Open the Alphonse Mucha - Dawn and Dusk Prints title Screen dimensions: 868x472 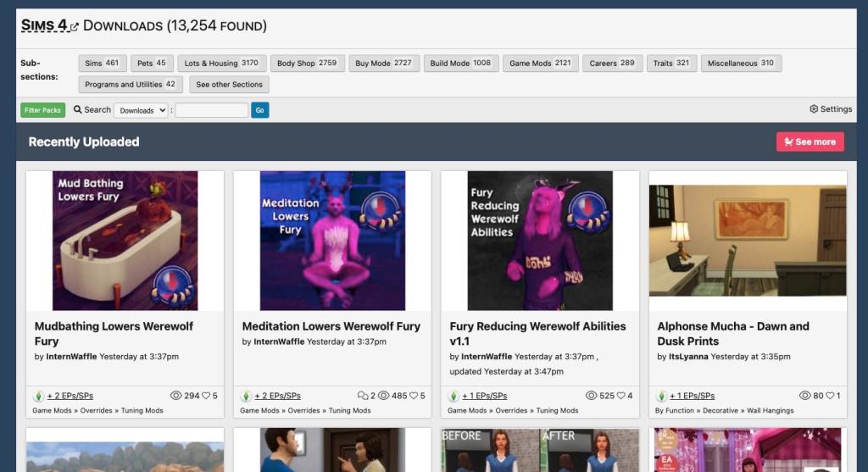733,334
